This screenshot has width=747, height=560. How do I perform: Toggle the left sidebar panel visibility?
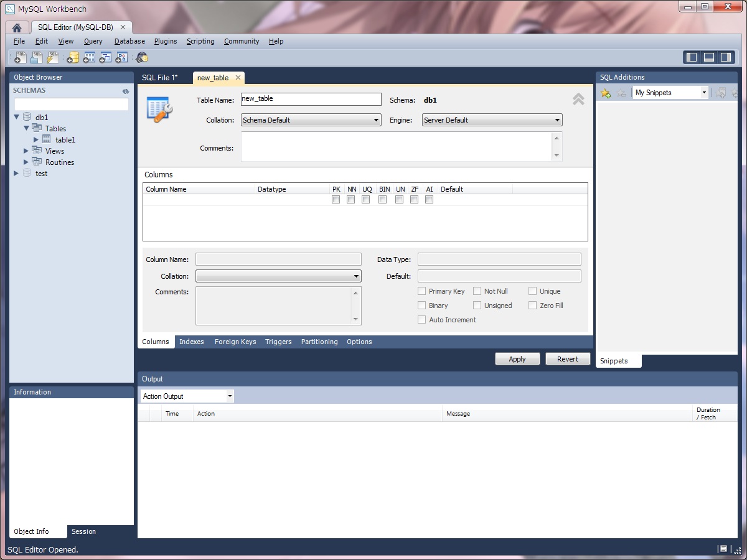pyautogui.click(x=692, y=57)
